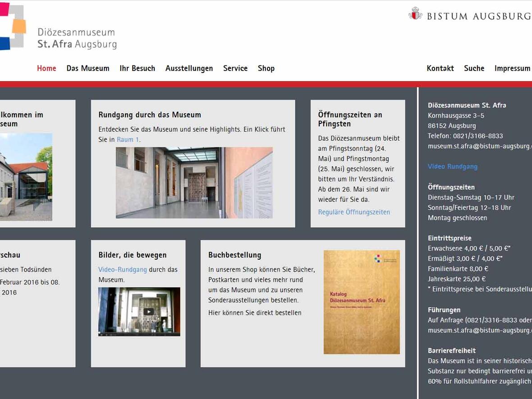Click the golden Katalog book cover
This screenshot has width=532, height=399.
coord(362,302)
